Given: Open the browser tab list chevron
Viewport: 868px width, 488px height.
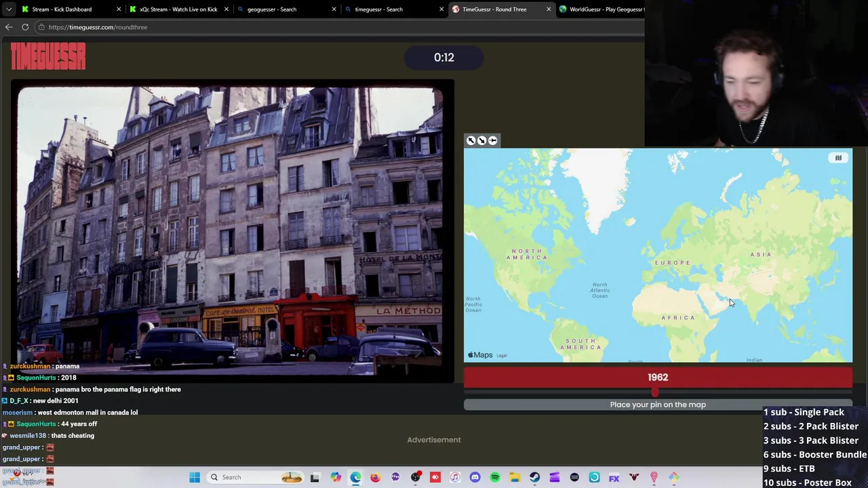Looking at the screenshot, I should (x=9, y=9).
